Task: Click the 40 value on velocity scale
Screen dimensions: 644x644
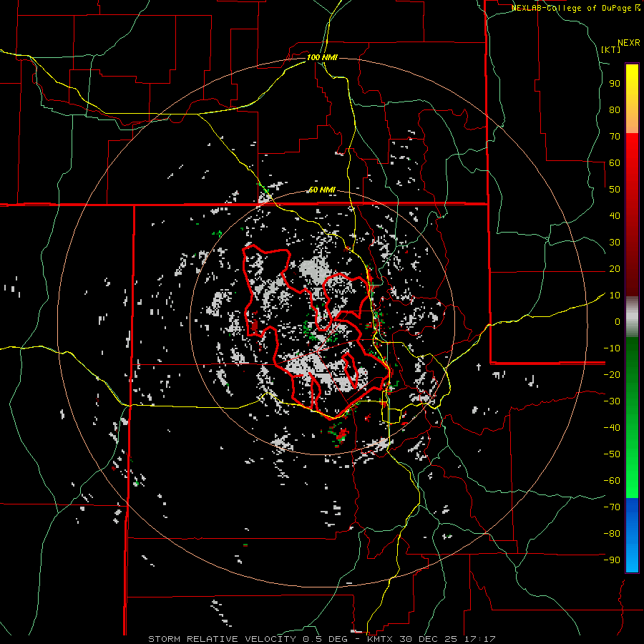Action: click(615, 215)
